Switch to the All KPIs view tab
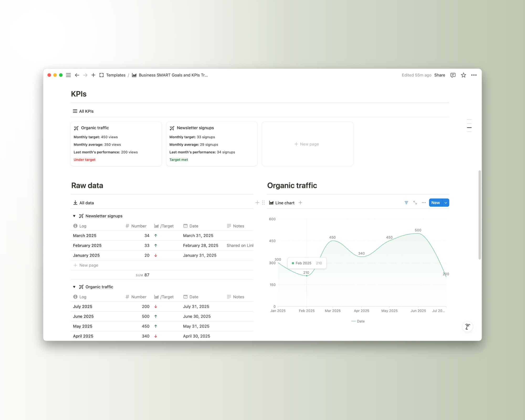This screenshot has width=525, height=420. click(86, 111)
